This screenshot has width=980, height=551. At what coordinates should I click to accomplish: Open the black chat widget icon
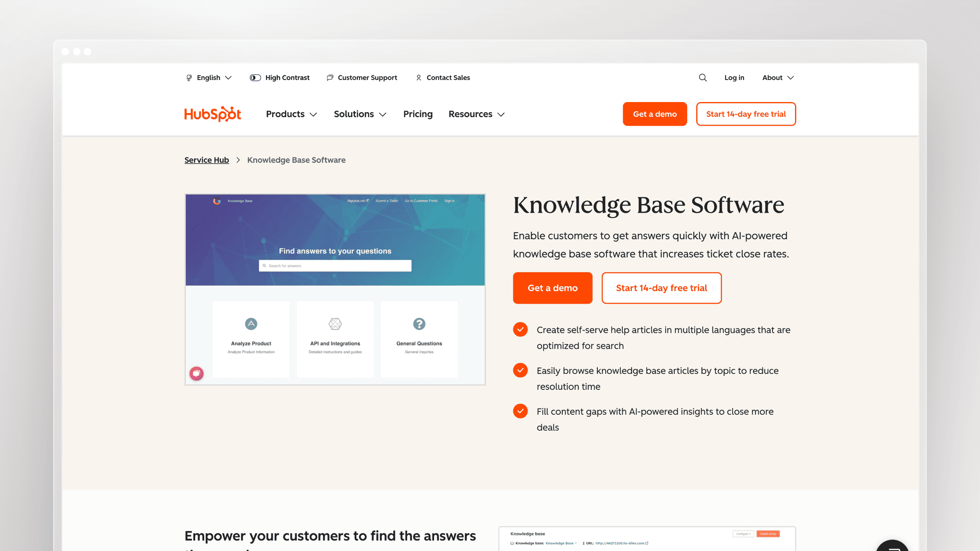coord(893,546)
